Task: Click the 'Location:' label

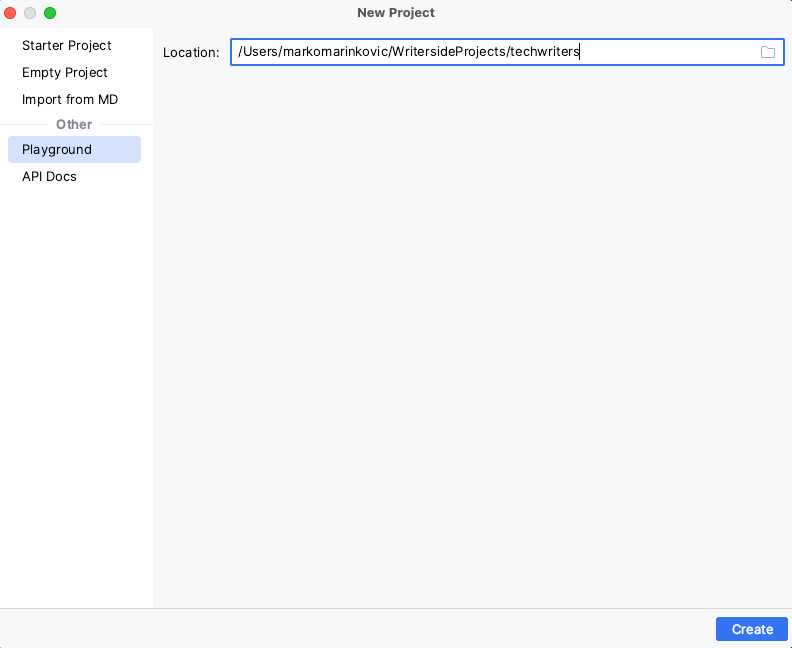Action: click(191, 52)
